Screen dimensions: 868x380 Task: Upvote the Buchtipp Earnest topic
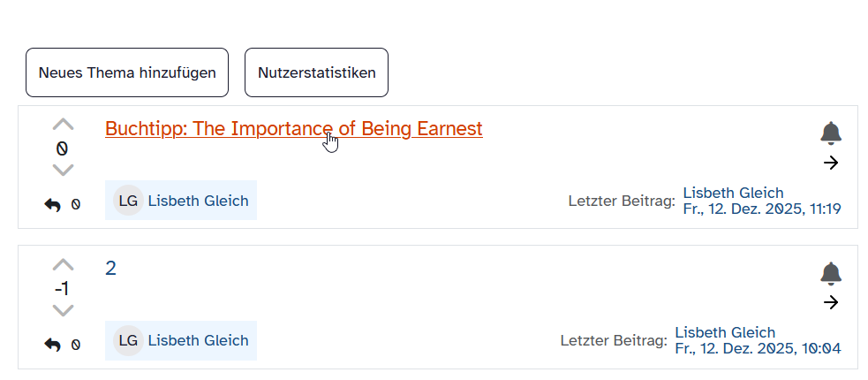[63, 125]
